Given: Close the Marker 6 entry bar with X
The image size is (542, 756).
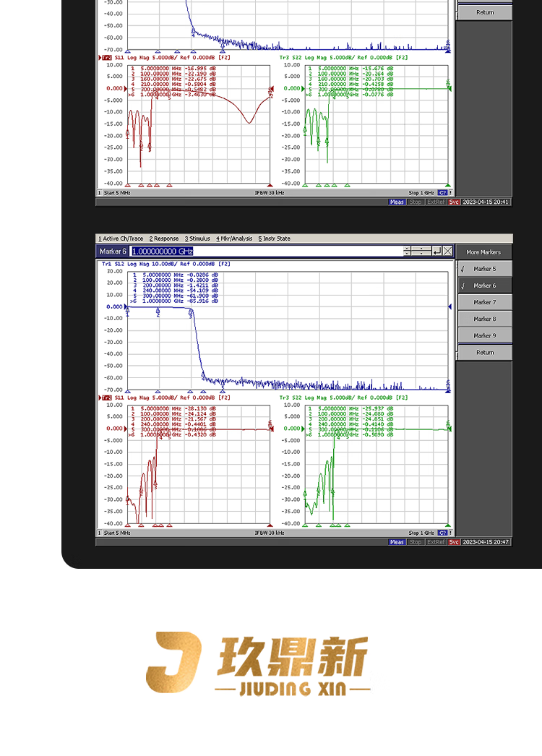Looking at the screenshot, I should (448, 251).
